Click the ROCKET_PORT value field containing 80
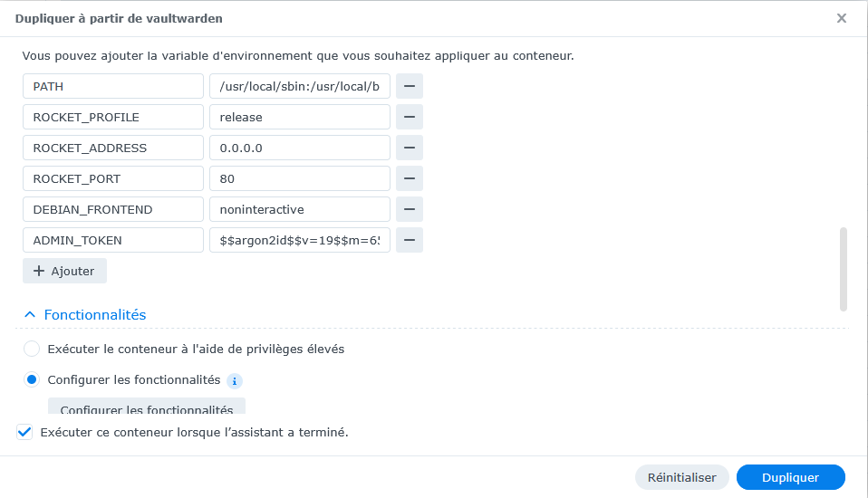 click(x=300, y=178)
